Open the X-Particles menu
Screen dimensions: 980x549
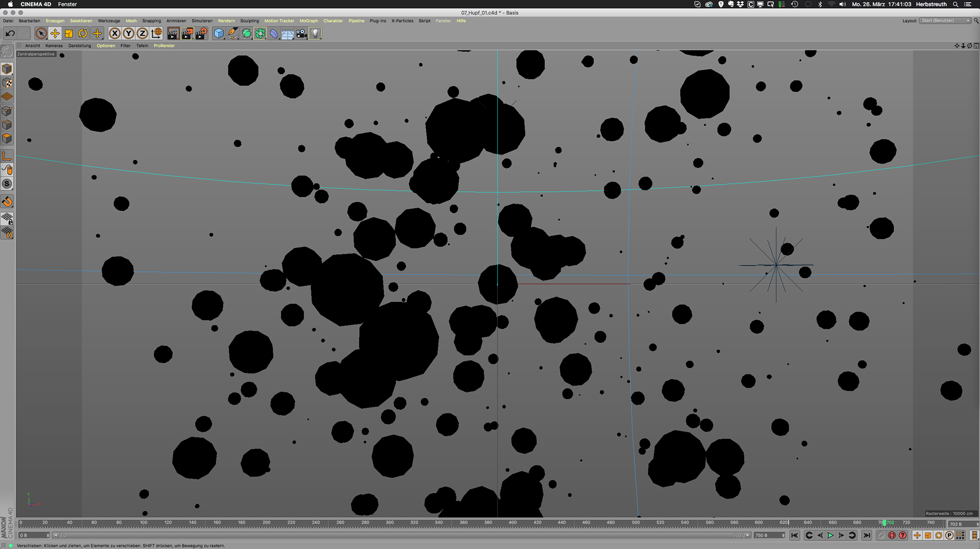tap(402, 21)
